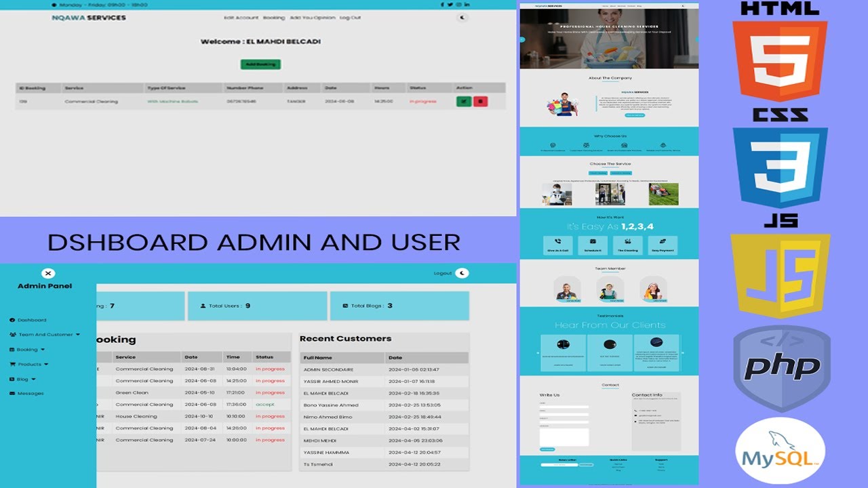Click the Green Clean service cell

pyautogui.click(x=132, y=392)
